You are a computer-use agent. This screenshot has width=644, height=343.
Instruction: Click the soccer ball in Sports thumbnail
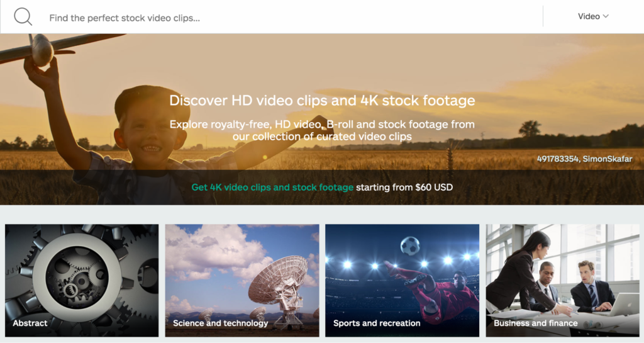[x=410, y=245]
